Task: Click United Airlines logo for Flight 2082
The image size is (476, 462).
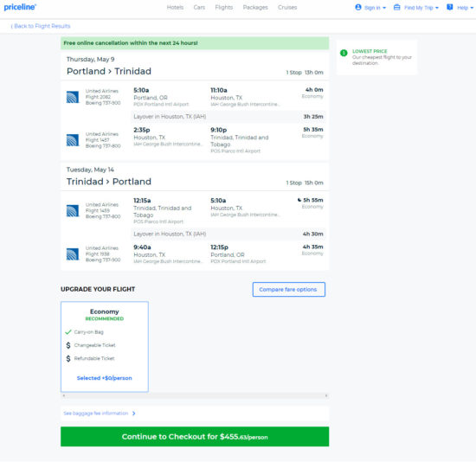Action: [x=73, y=97]
